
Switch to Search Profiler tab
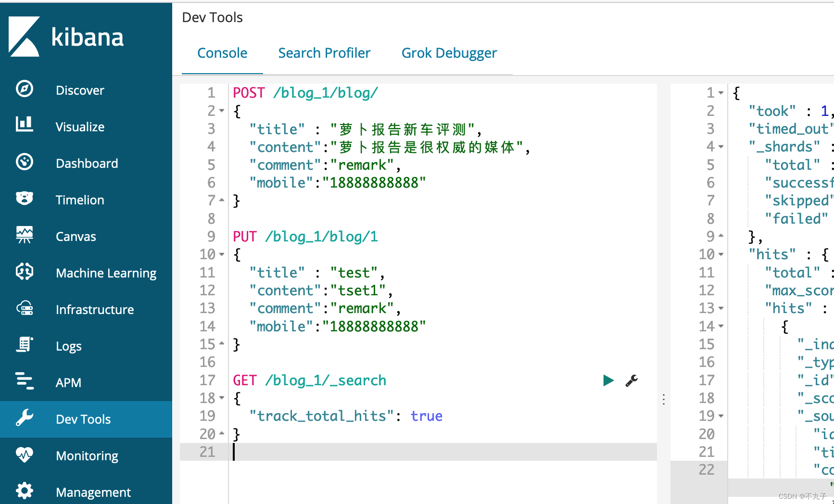click(324, 53)
